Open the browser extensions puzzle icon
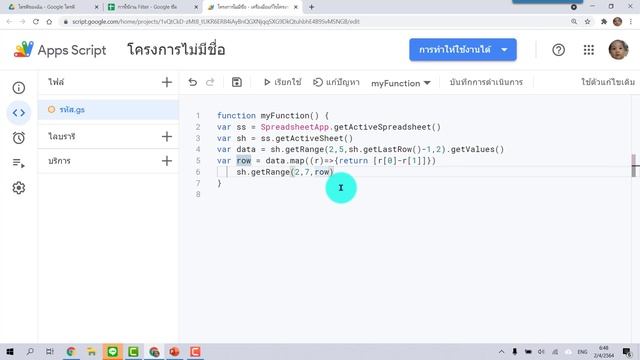The image size is (640, 360). 604,22
